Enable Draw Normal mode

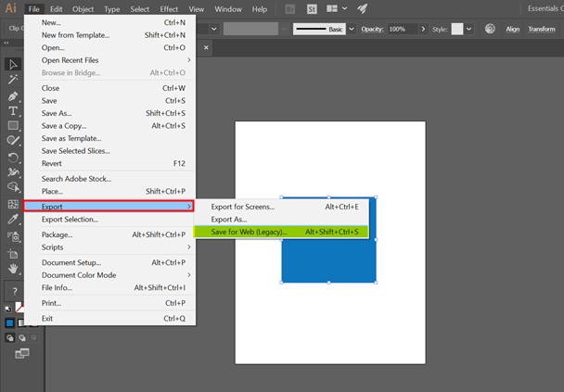pos(9,337)
